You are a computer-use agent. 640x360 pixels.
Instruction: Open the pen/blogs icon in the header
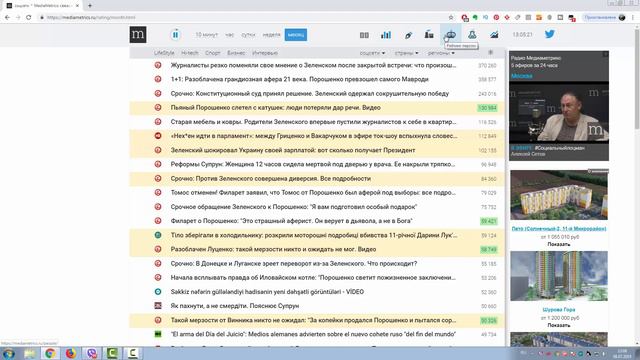point(408,35)
